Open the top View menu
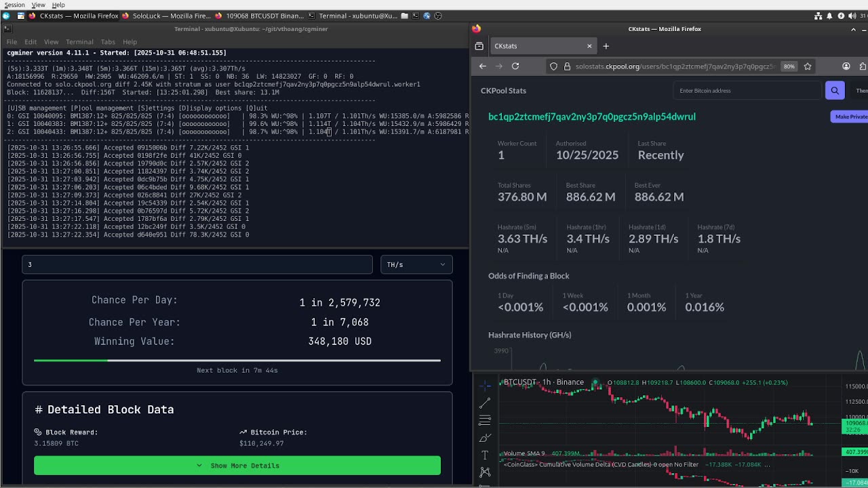Viewport: 868px width, 488px height. tap(39, 5)
